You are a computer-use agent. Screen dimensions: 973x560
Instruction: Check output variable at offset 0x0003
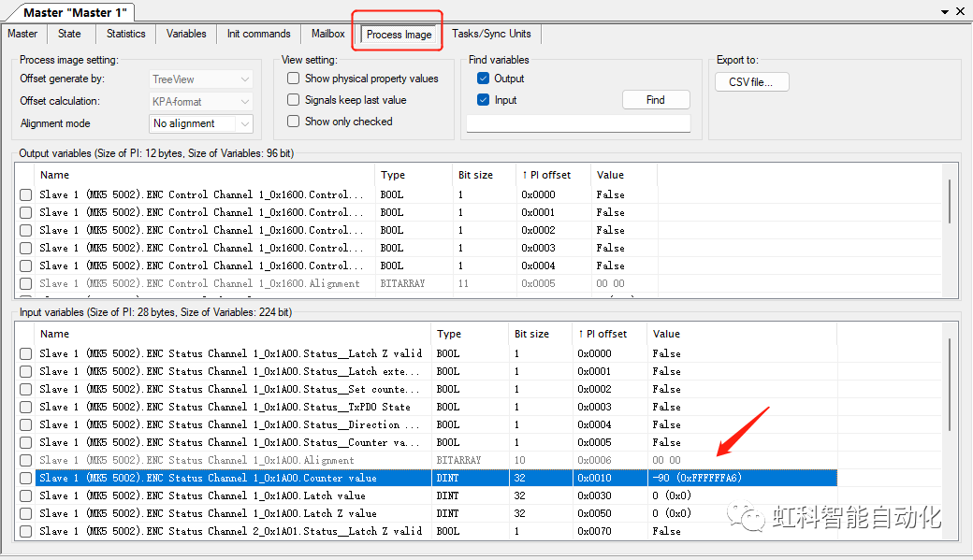(25, 248)
